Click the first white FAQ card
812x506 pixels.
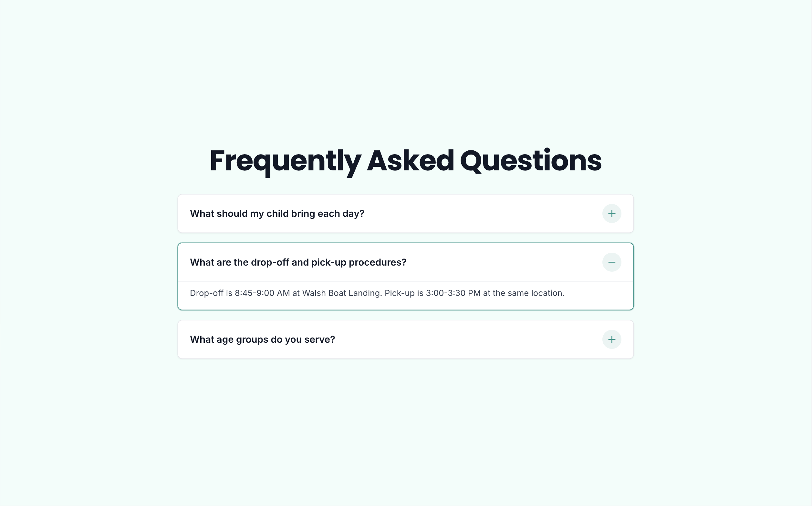[x=405, y=213]
